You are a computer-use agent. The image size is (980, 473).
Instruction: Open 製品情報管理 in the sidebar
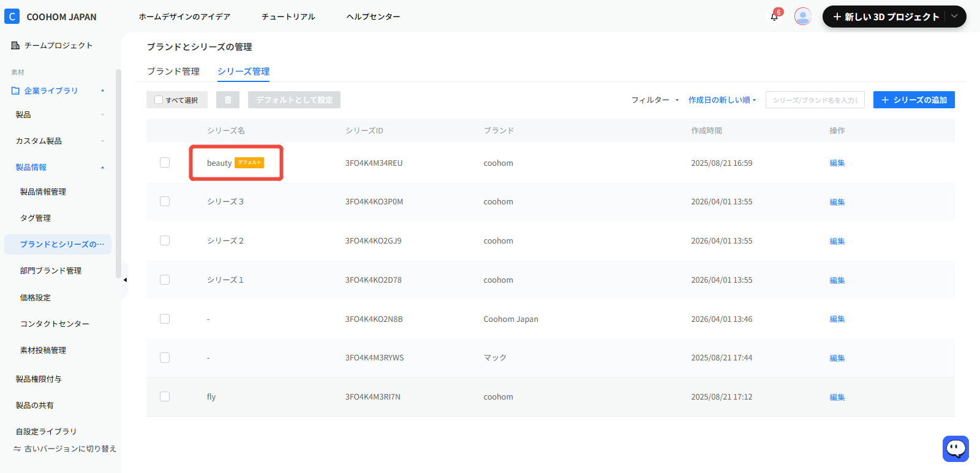point(43,192)
